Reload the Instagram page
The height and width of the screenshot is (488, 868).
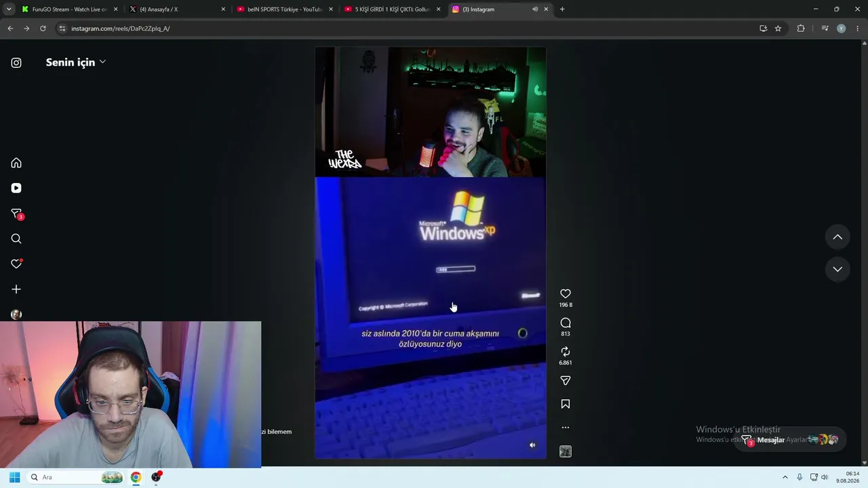tap(43, 28)
